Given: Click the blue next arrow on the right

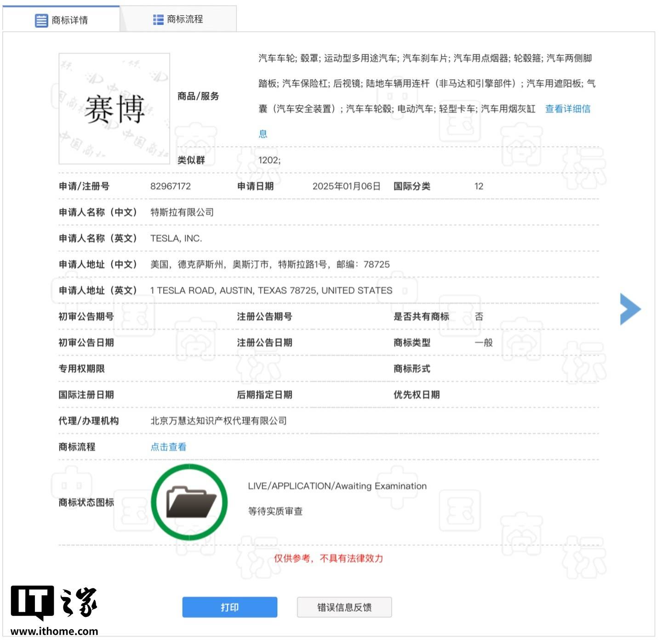Looking at the screenshot, I should [630, 309].
